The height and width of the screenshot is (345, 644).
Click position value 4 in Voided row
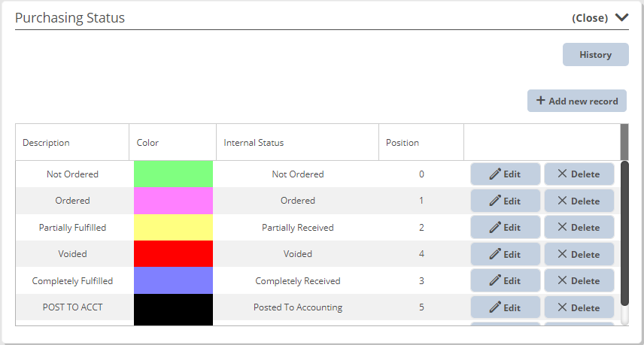click(421, 254)
